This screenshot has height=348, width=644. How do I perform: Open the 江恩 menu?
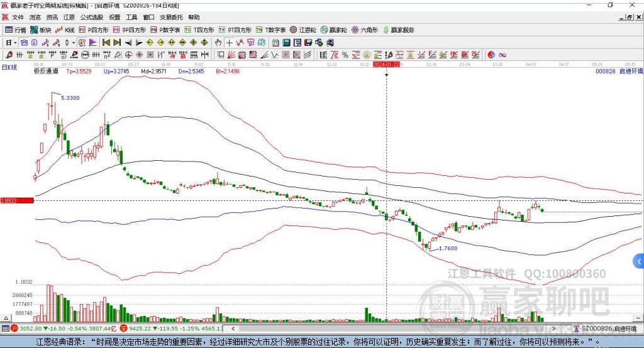[69, 17]
